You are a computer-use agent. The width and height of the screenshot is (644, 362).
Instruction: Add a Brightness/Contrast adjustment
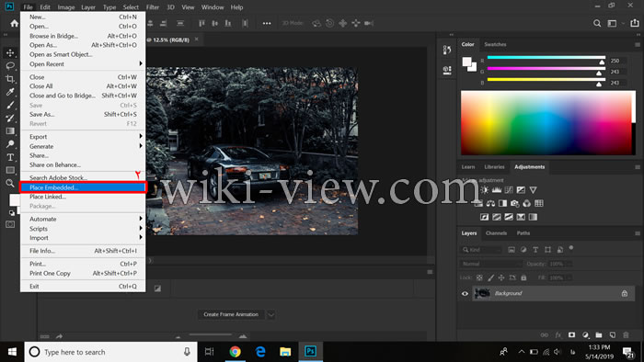485,190
